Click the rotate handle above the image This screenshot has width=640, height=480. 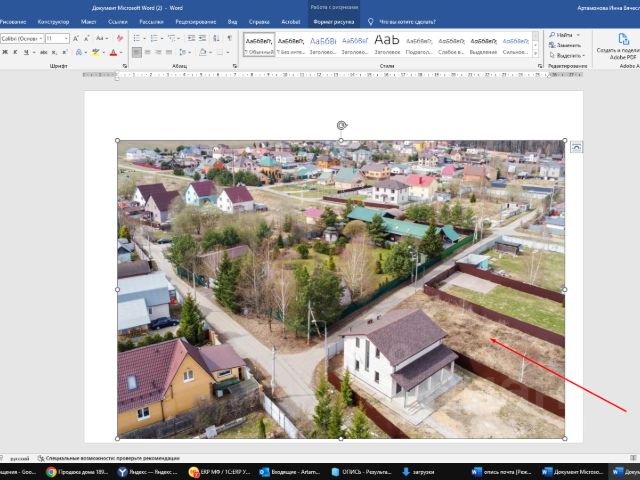click(342, 125)
